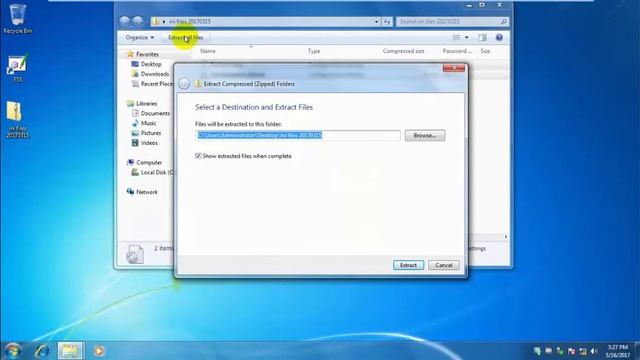This screenshot has width=640, height=360.
Task: Cancel the extraction dialog
Action: (x=444, y=265)
